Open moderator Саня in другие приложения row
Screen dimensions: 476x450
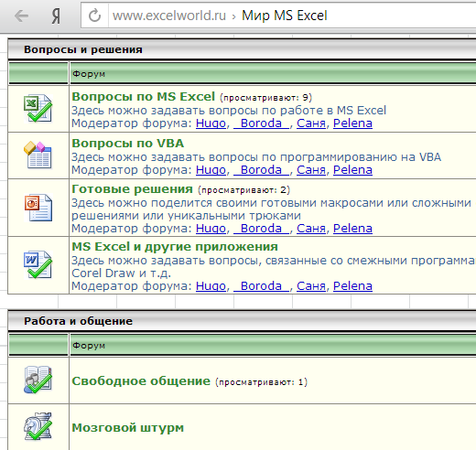click(311, 286)
